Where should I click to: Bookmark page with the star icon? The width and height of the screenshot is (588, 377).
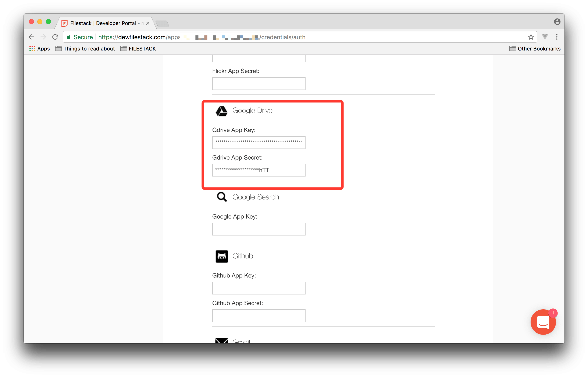pyautogui.click(x=531, y=37)
